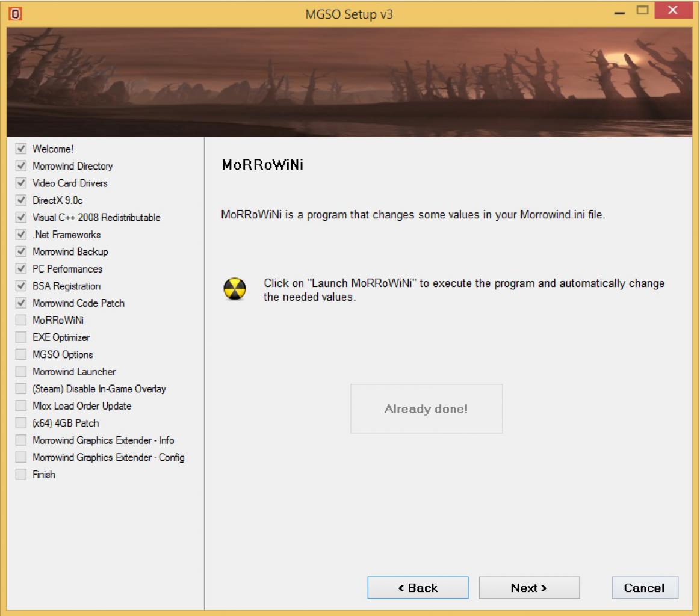The image size is (700, 616).
Task: Click the Already done! button
Action: [426, 408]
